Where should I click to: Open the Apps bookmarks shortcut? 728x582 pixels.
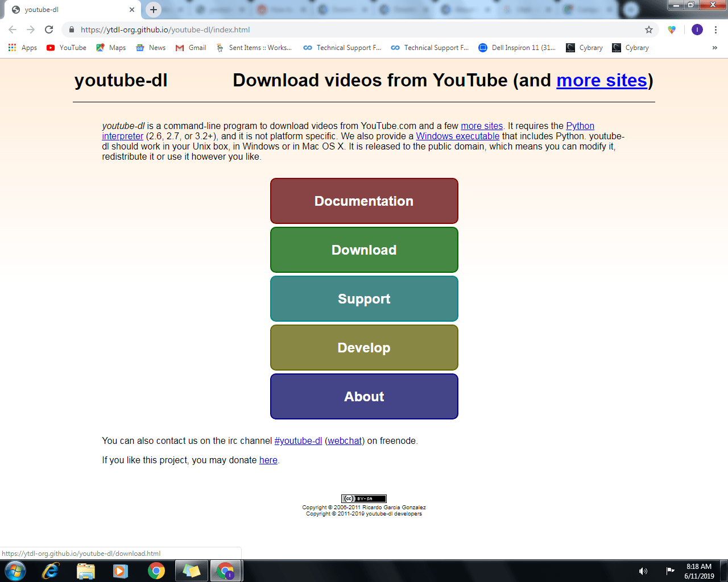click(23, 48)
